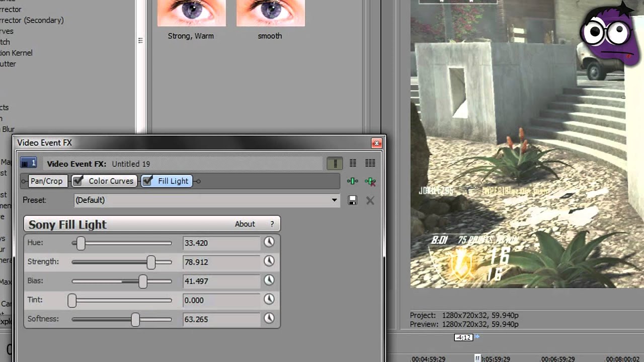Select the Strong, Warm preset thumbnail
The height and width of the screenshot is (362, 644).
[191, 13]
